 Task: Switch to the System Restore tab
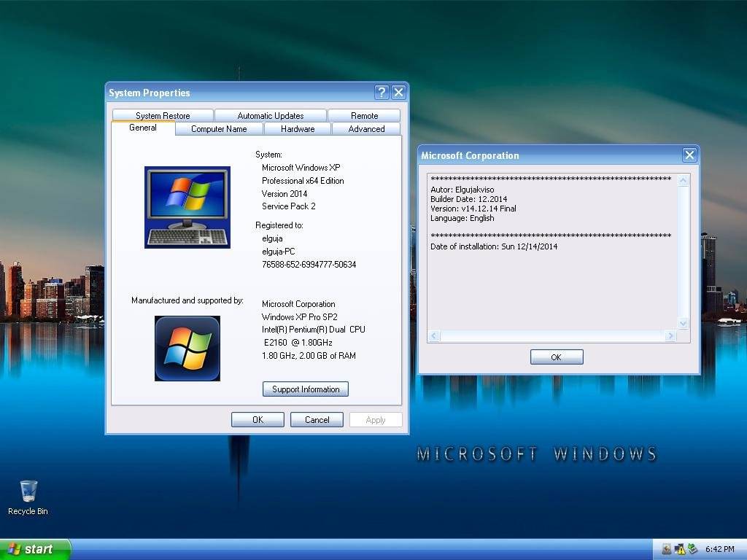click(x=163, y=116)
